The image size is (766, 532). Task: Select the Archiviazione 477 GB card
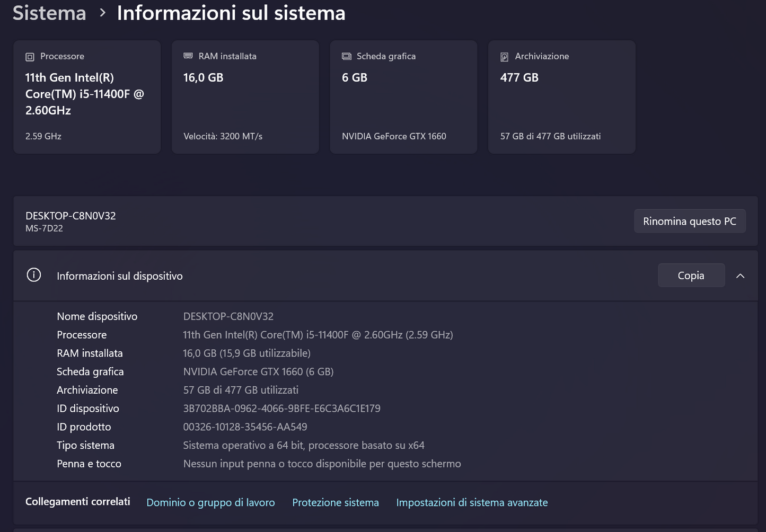[x=562, y=97]
